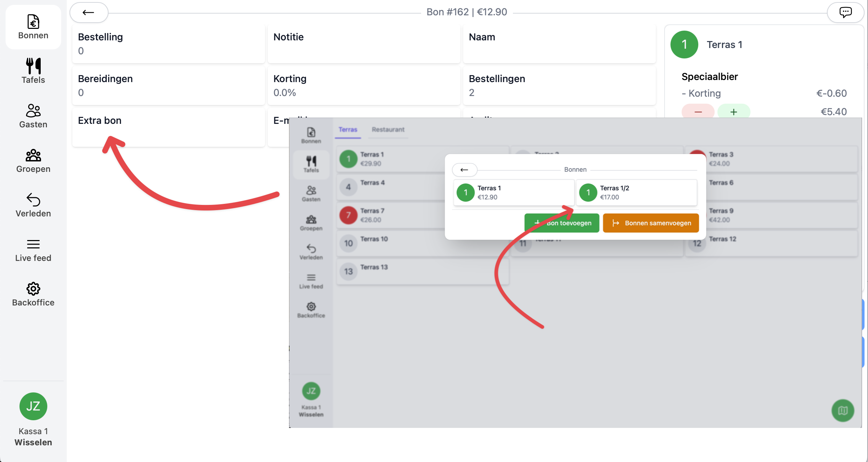Image resolution: width=868 pixels, height=462 pixels.
Task: Open the Tafels view in sidebar
Action: [x=33, y=71]
